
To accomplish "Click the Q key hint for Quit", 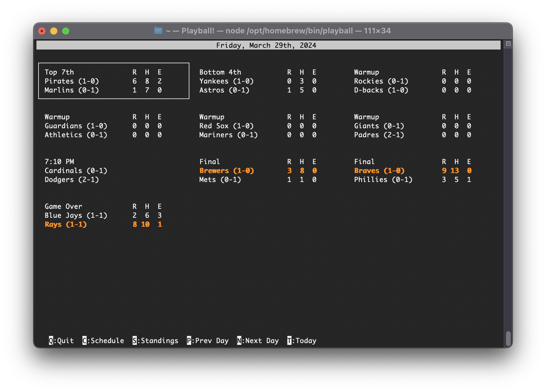I will tap(61, 341).
